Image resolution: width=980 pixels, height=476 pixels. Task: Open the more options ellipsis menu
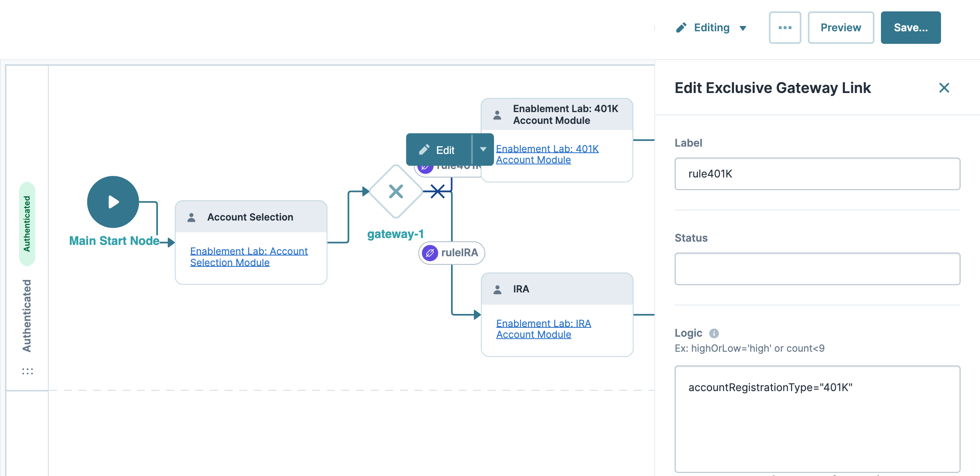click(x=785, y=28)
